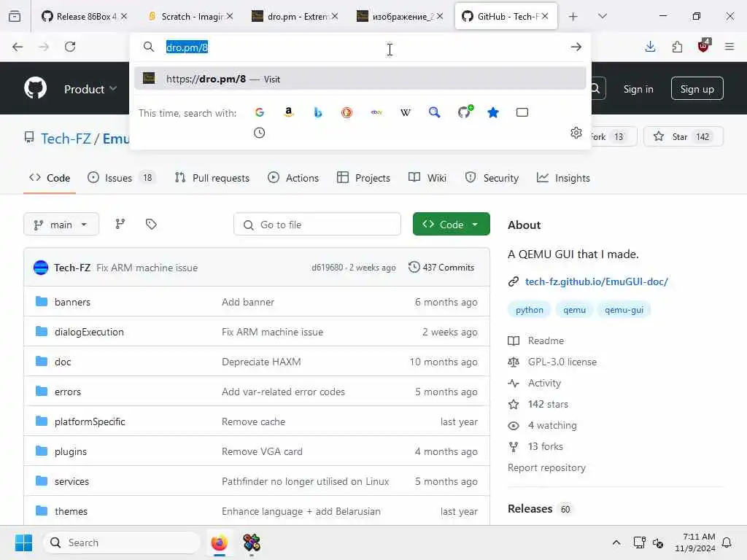Open the Security tab

(x=492, y=178)
